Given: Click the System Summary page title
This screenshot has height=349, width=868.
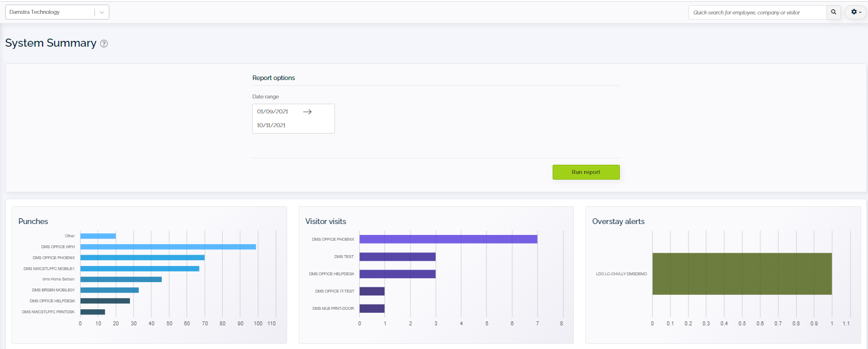Looking at the screenshot, I should tap(50, 43).
